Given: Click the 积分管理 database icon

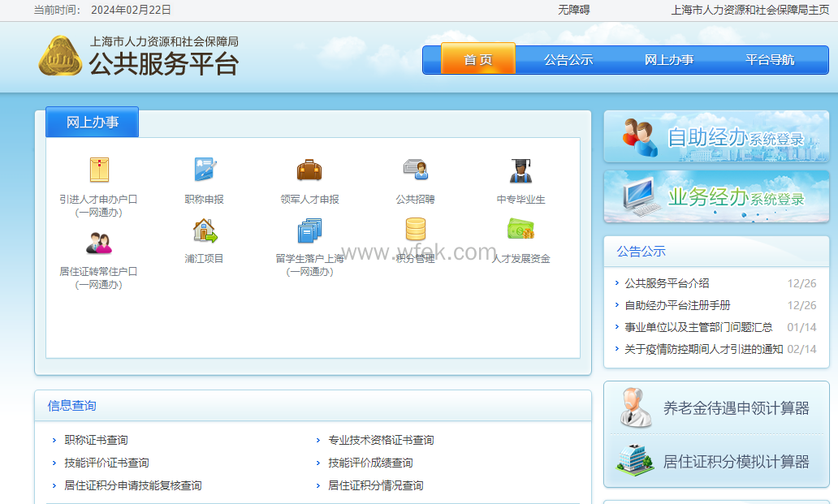Looking at the screenshot, I should 415,230.
